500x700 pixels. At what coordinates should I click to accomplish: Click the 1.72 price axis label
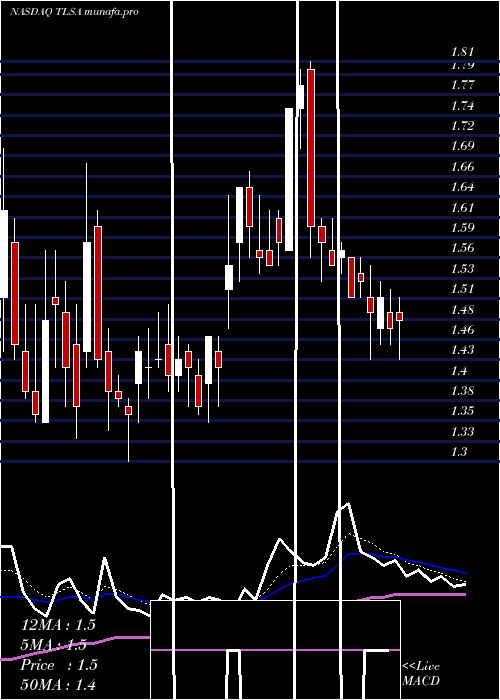pos(462,125)
